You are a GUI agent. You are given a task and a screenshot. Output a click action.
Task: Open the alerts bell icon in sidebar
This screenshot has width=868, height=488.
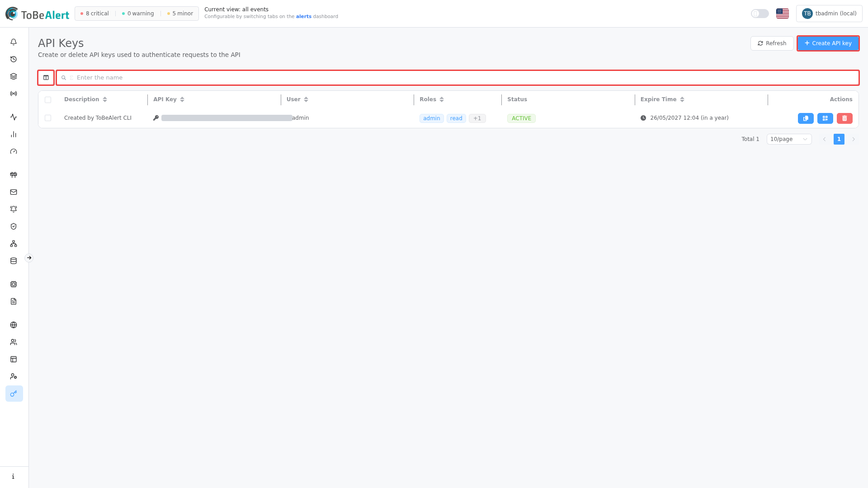[14, 42]
